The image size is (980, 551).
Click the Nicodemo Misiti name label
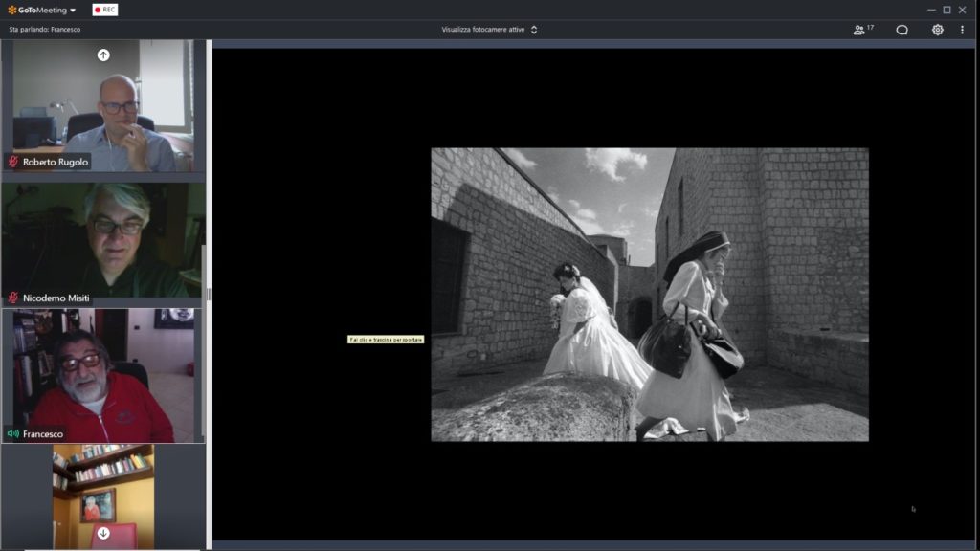click(56, 298)
